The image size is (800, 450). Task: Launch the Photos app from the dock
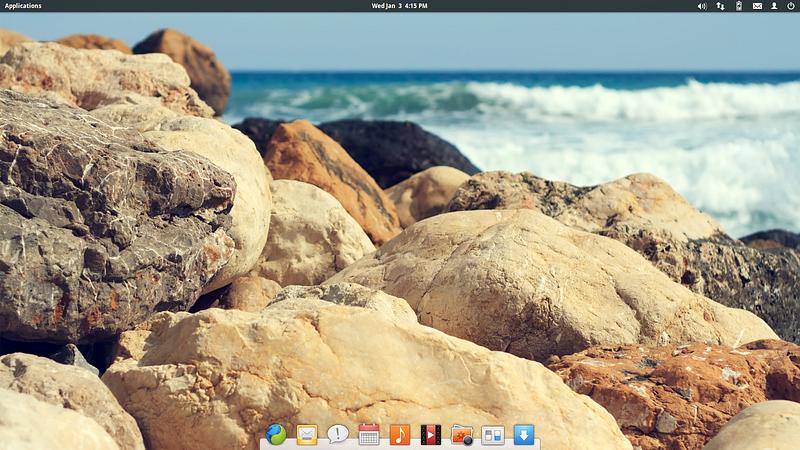pyautogui.click(x=461, y=434)
